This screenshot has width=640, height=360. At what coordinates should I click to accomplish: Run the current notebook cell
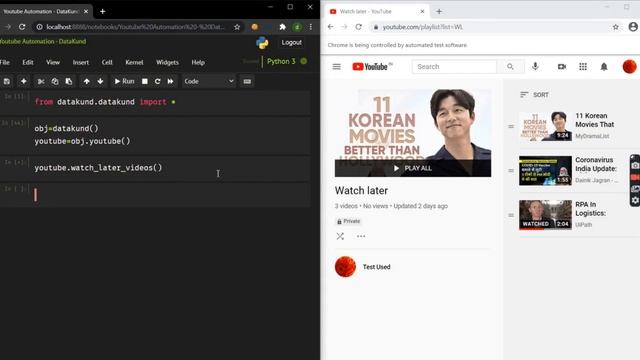(x=124, y=81)
